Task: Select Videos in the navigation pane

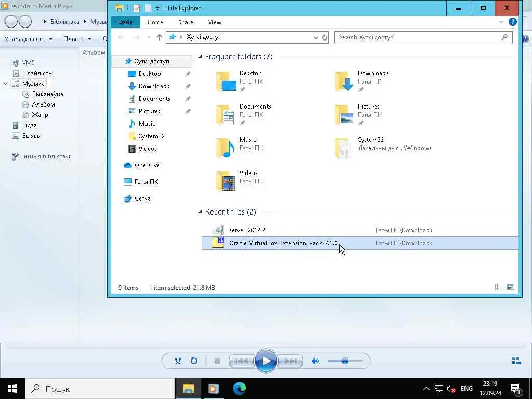Action: (x=148, y=149)
